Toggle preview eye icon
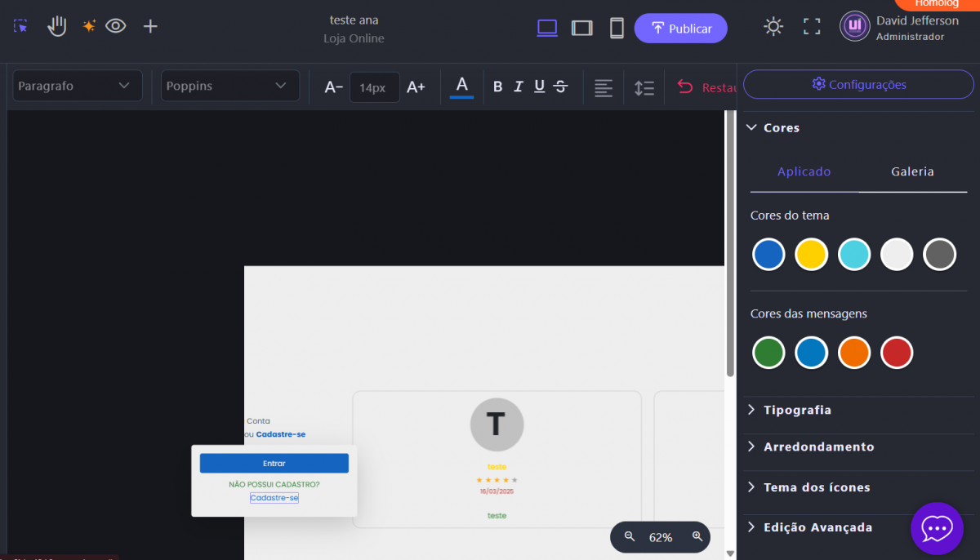This screenshot has height=560, width=980. (x=116, y=26)
